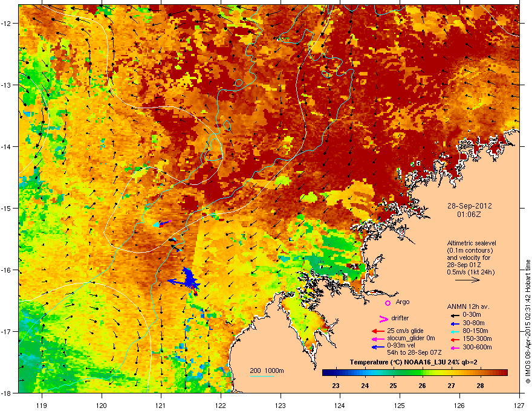Screen dimensions: 532x411
Task: Click the date label 28-Sep-2012
Action: pos(469,206)
